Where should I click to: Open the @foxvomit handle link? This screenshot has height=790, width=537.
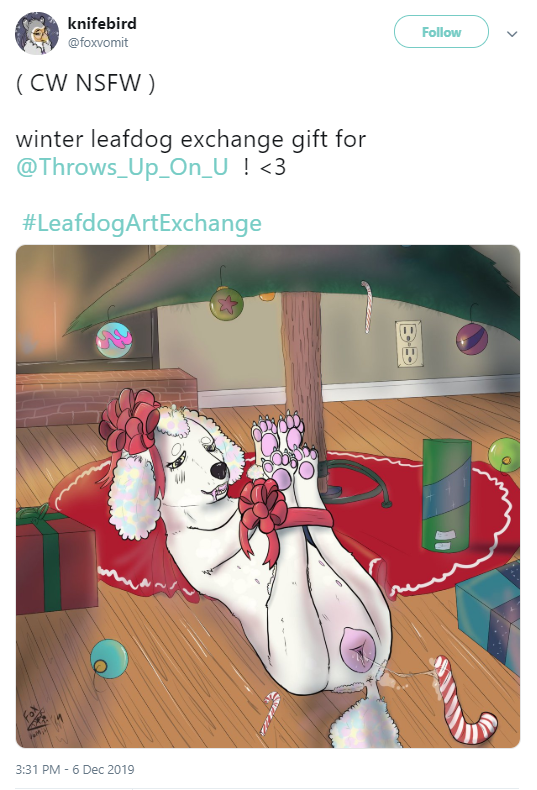(x=98, y=43)
